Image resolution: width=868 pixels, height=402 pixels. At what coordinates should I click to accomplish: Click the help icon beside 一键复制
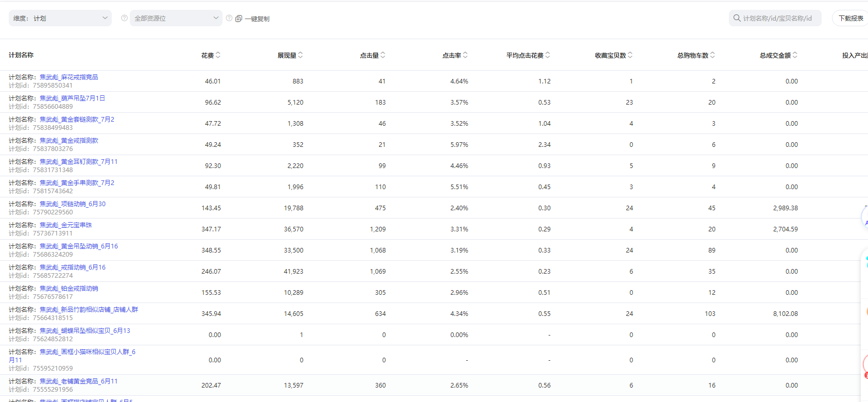click(x=229, y=18)
